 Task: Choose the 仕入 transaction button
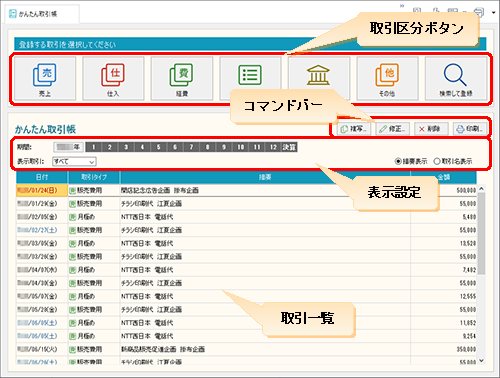113,78
